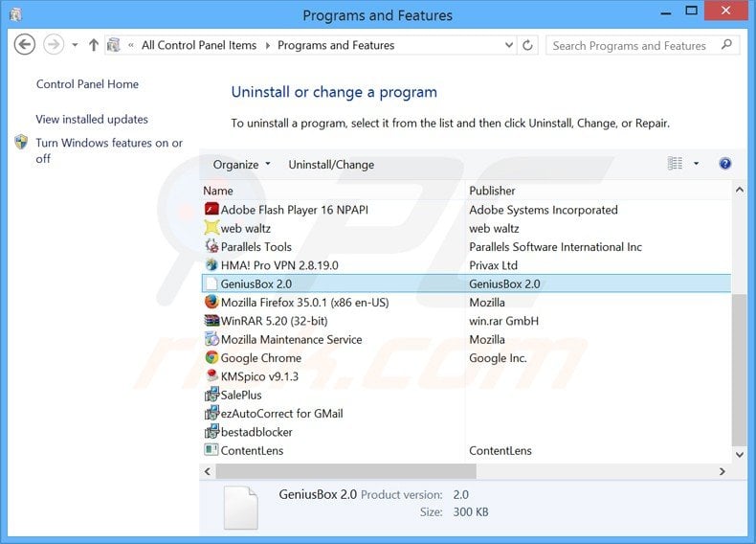The image size is (756, 544).
Task: Sort by the Name column header
Action: [x=218, y=191]
